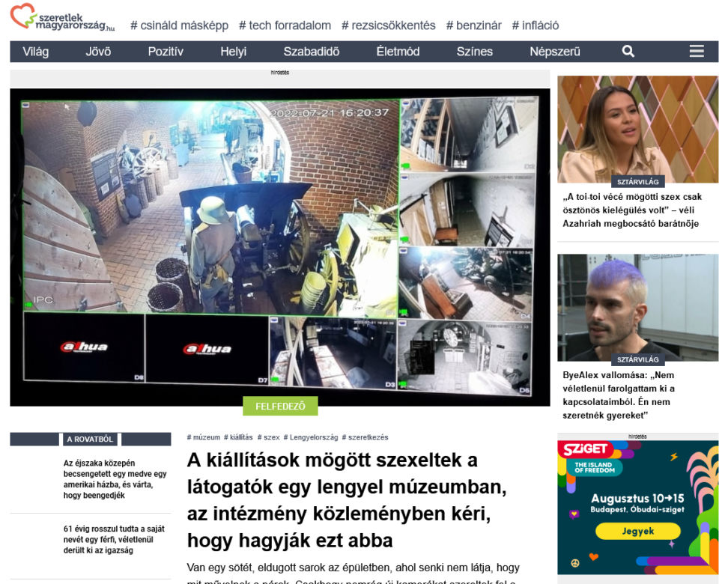Read the toi-toi vécé article headline
Viewport: 728px width, 584px height.
pyautogui.click(x=632, y=210)
